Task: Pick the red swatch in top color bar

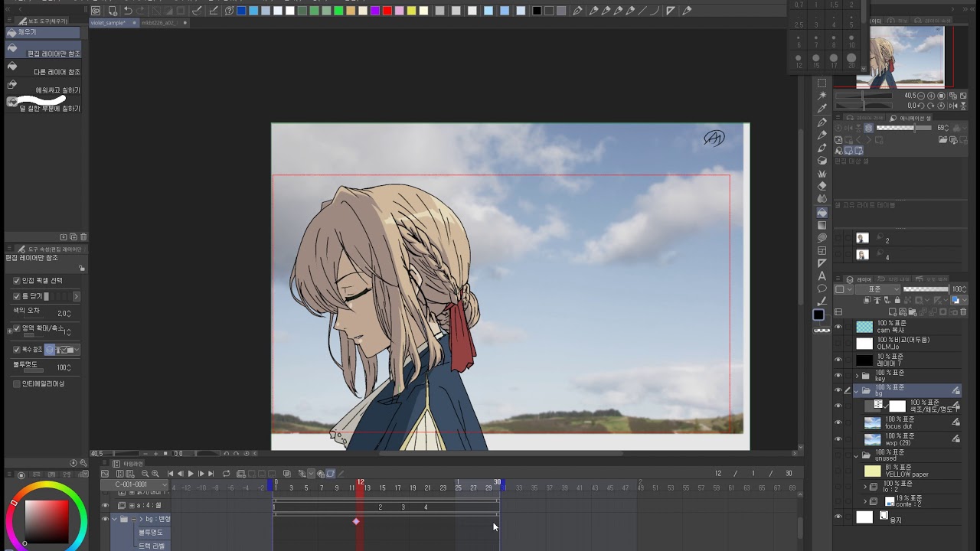Action: (x=387, y=11)
